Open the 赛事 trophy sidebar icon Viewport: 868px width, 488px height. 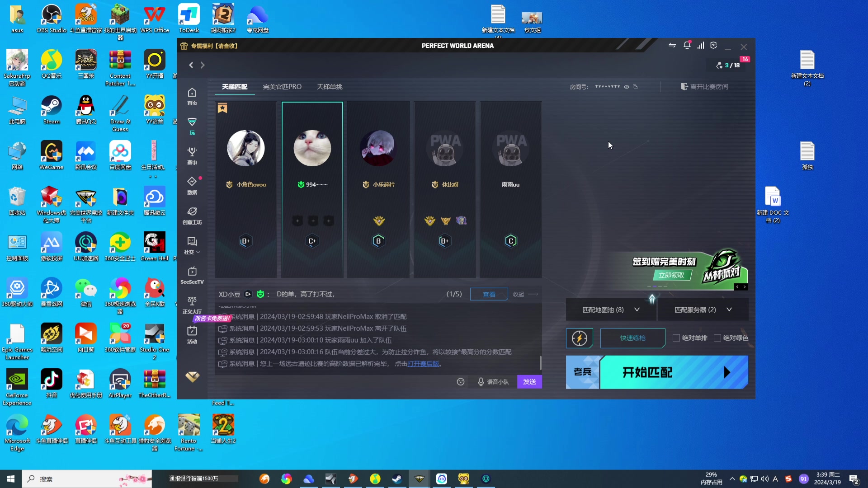tap(192, 155)
